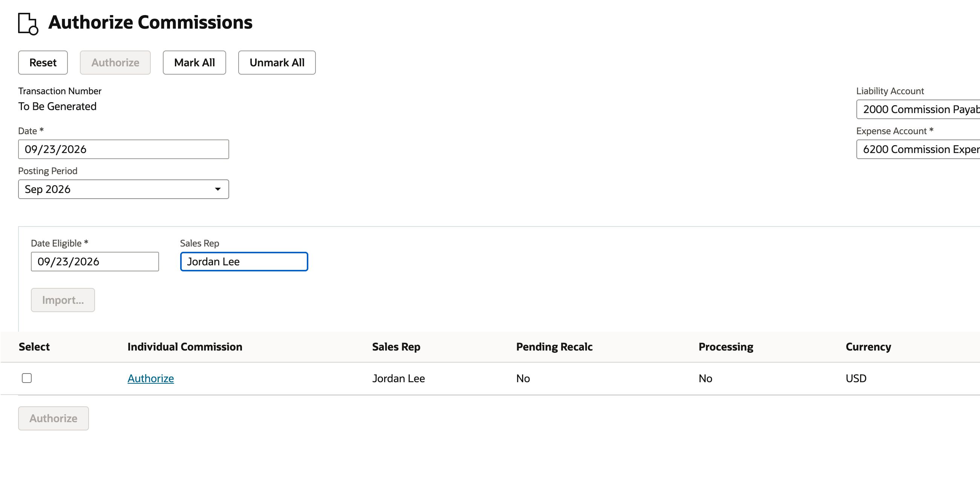This screenshot has width=980, height=490.
Task: Click the Authorize Commissions page icon
Action: [28, 24]
